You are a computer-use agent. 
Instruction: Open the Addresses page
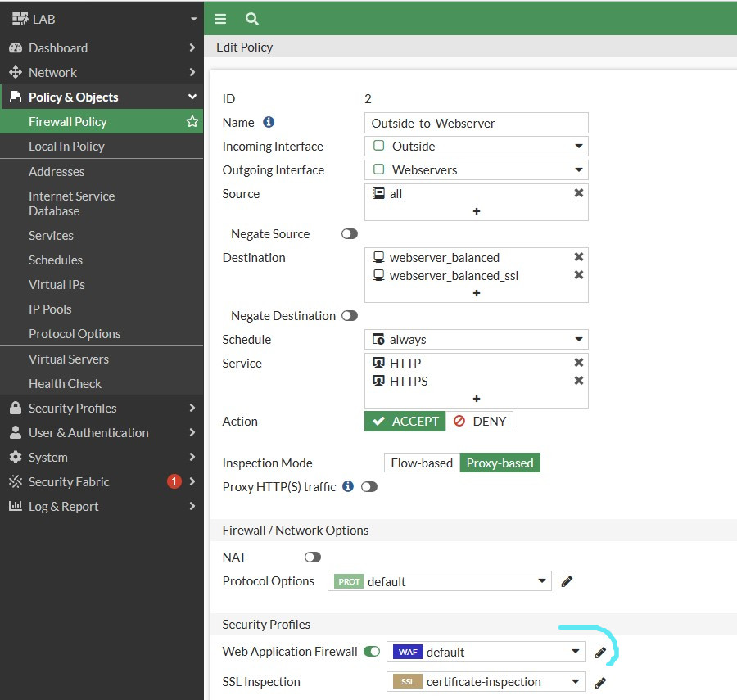point(102,171)
